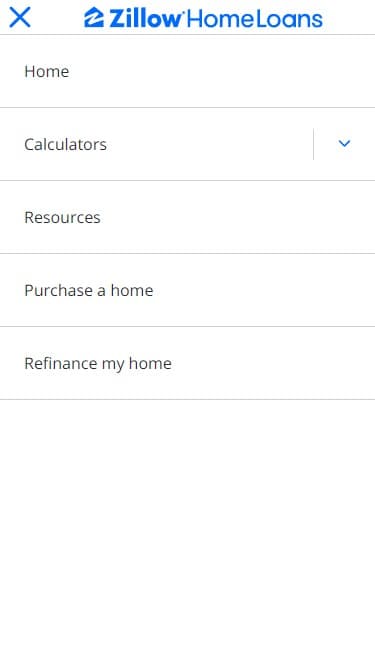Viewport: 375px width, 667px height.
Task: Close the navigation menu with the X
Action: [20, 17]
